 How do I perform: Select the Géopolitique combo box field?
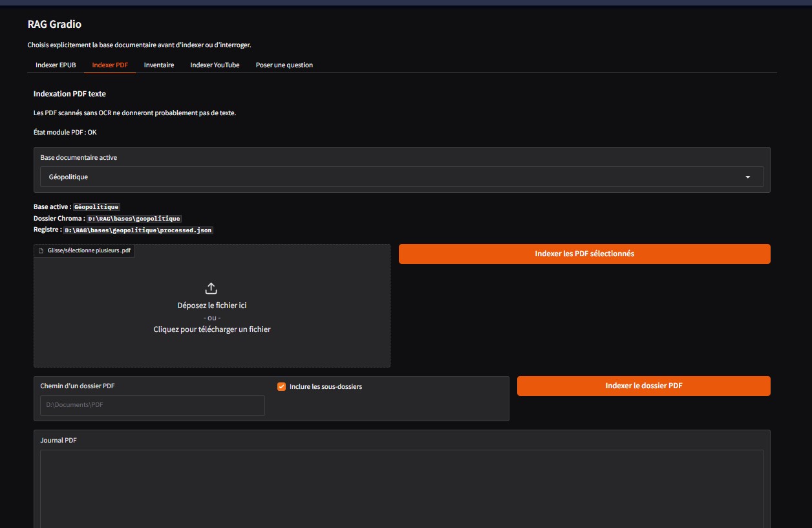pyautogui.click(x=401, y=177)
